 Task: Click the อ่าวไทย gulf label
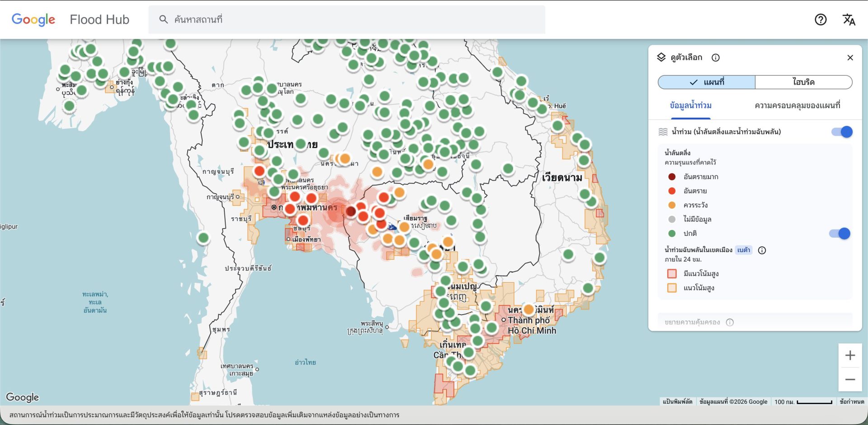[305, 362]
